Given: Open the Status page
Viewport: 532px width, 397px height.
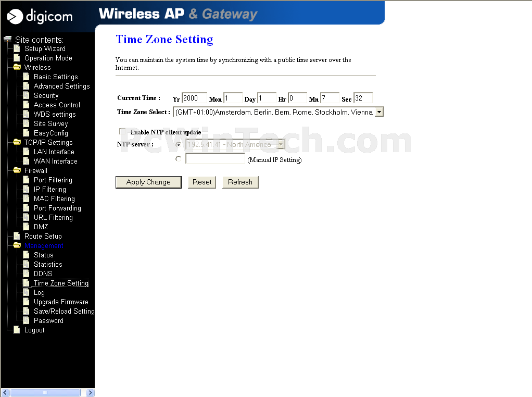Looking at the screenshot, I should [x=43, y=255].
